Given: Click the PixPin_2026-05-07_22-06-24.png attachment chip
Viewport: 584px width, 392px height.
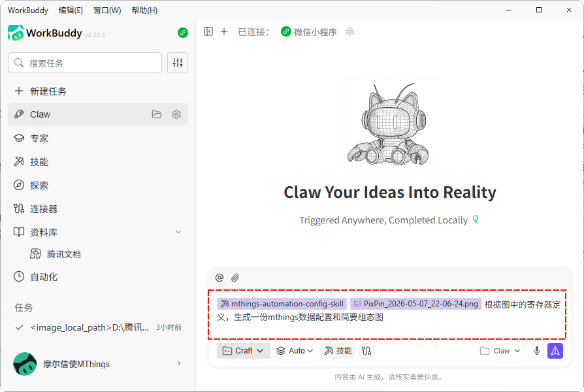Looking at the screenshot, I should click(415, 304).
